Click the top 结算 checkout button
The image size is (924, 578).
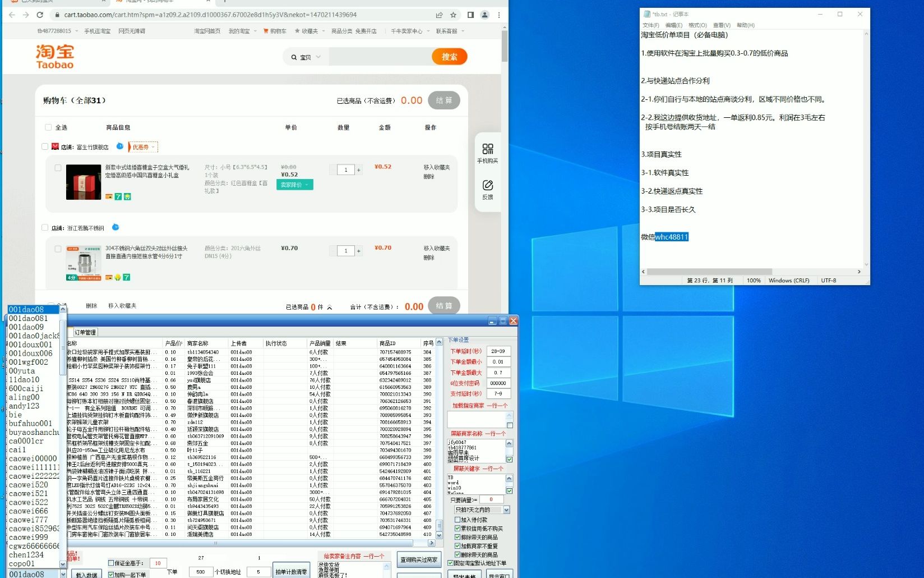(x=444, y=100)
